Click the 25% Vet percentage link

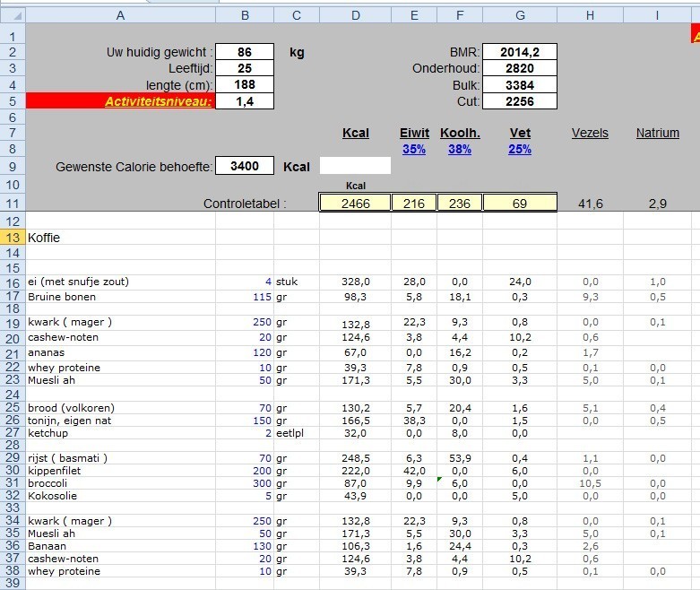tap(520, 150)
